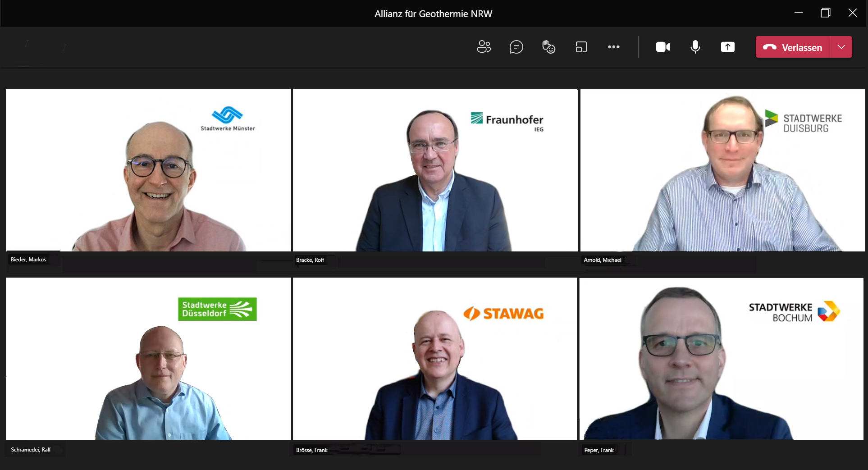Select Bieder, Markus video tile
The height and width of the screenshot is (470, 868).
click(148, 170)
